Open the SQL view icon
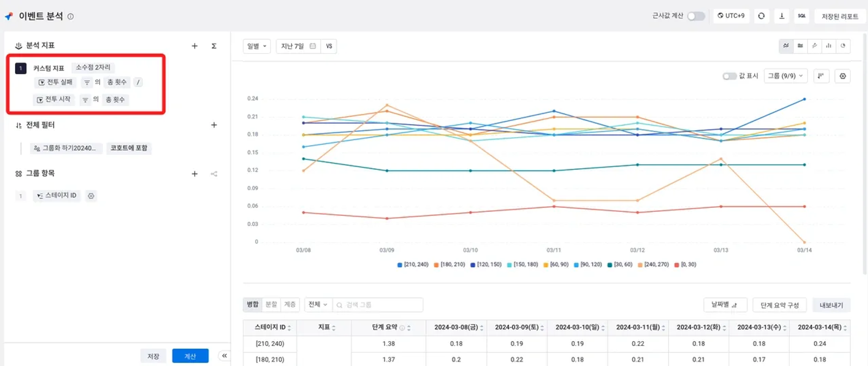Screen dimensions: 868x366 (x=802, y=16)
